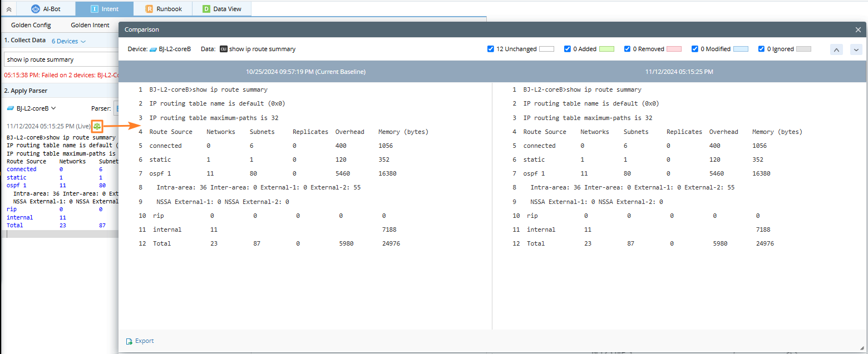Click the green Added color swatch
Viewport: 868px width, 354px height.
click(x=607, y=49)
